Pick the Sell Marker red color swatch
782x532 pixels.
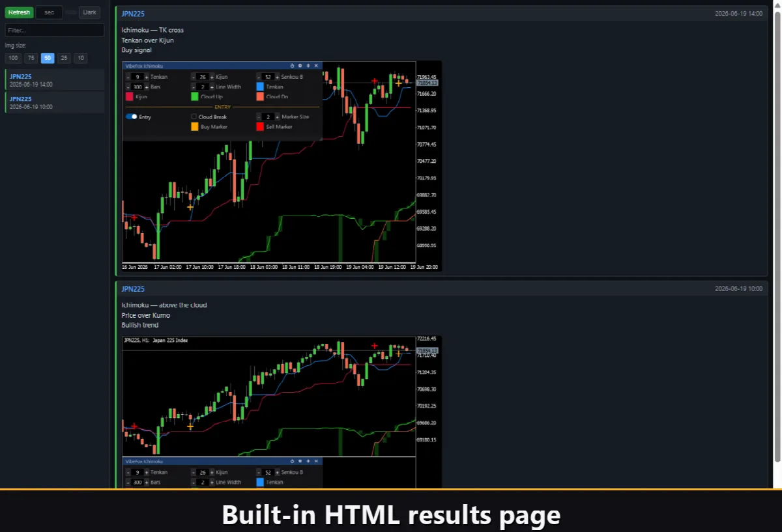point(260,127)
